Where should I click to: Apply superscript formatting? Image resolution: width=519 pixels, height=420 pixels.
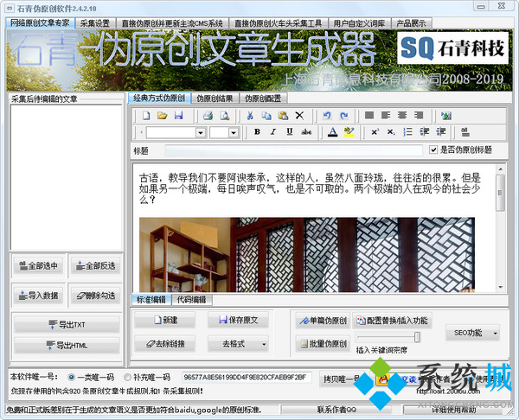tap(375, 132)
